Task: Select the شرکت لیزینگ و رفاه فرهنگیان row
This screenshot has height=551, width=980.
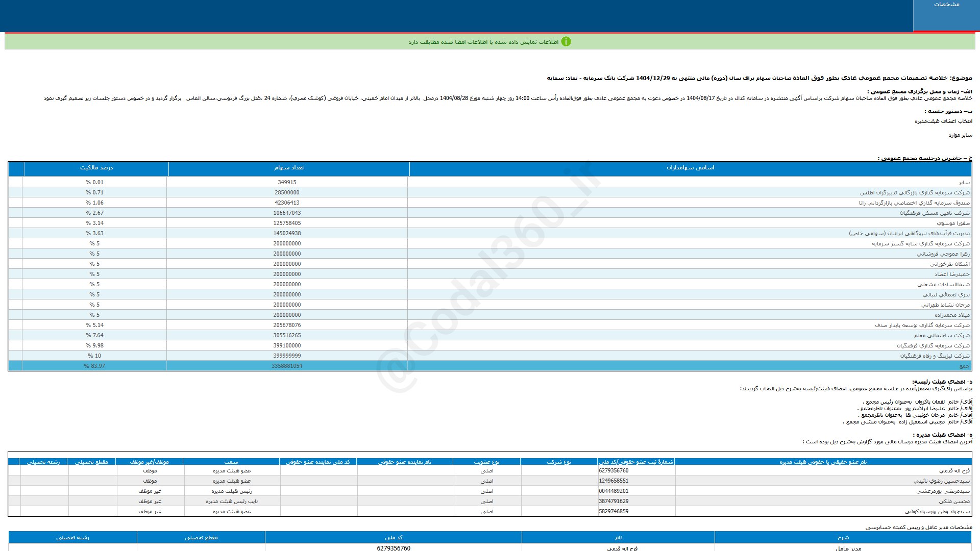Action: click(934, 356)
